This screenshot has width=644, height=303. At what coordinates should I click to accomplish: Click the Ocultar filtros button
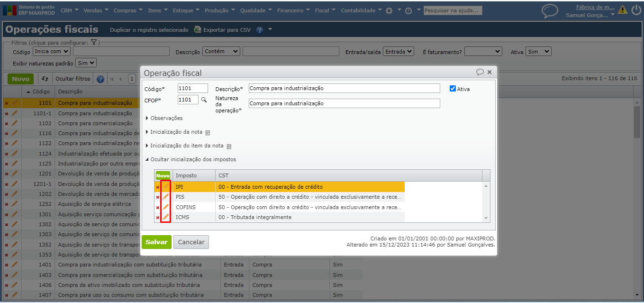73,79
